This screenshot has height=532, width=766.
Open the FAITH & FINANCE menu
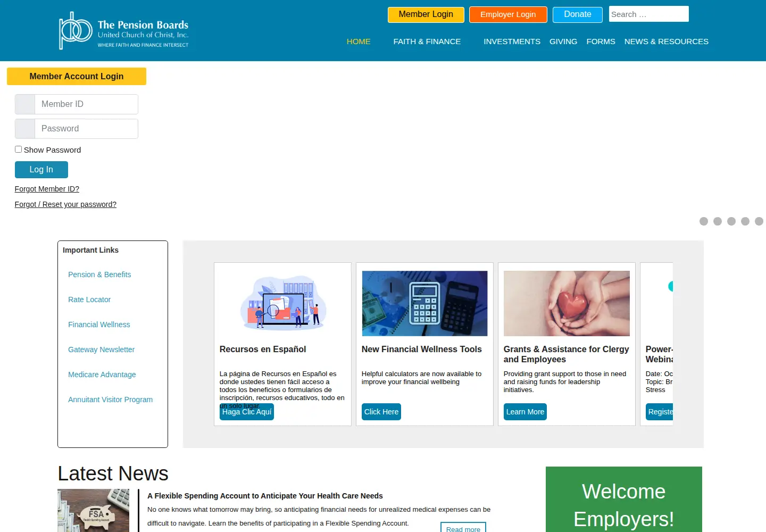pos(427,41)
